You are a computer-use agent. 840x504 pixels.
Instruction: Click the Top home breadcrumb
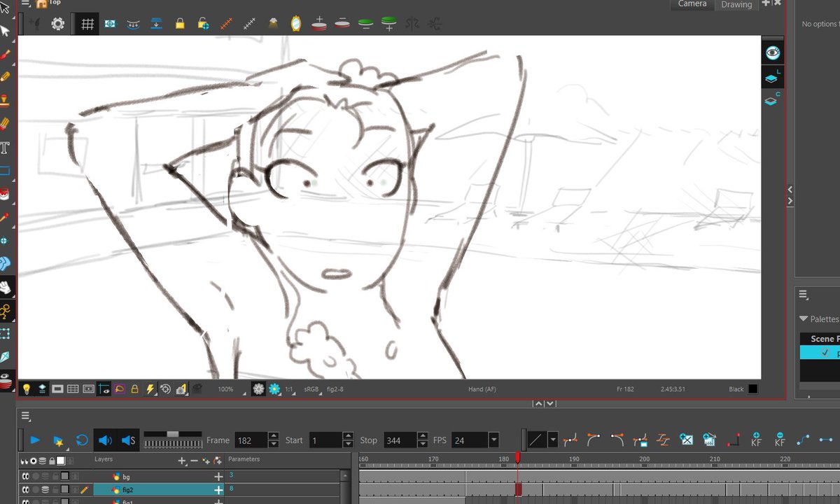48,3
